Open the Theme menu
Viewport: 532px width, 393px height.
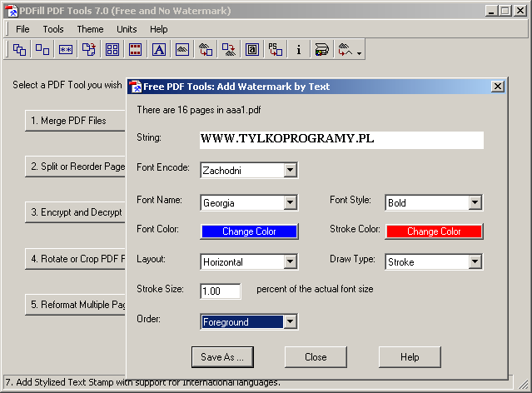point(90,29)
